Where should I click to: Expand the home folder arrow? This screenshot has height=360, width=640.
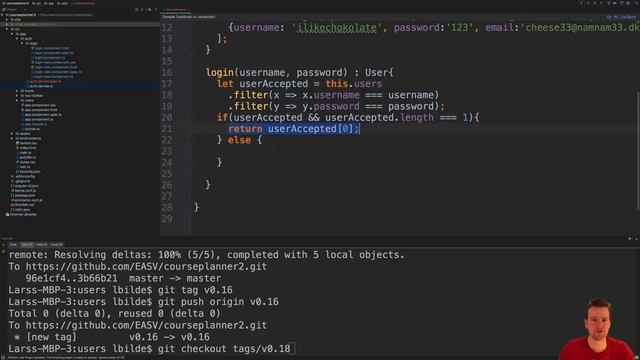point(17,91)
